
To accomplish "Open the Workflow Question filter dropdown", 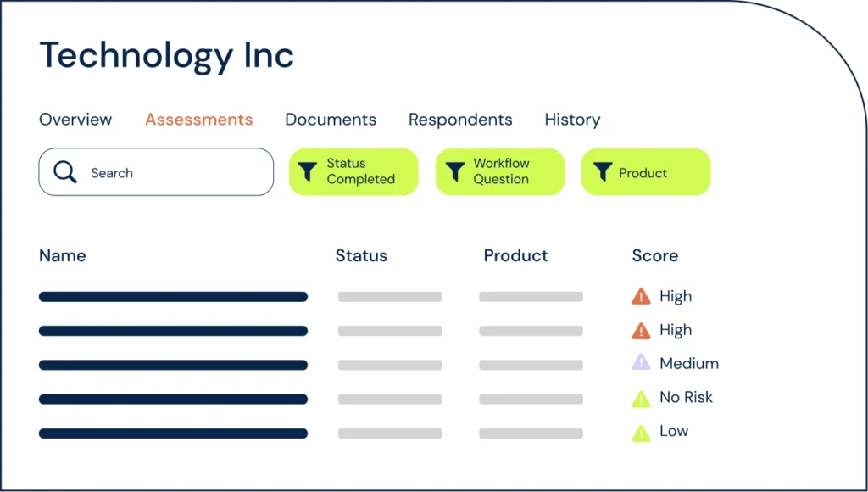I will pos(501,171).
